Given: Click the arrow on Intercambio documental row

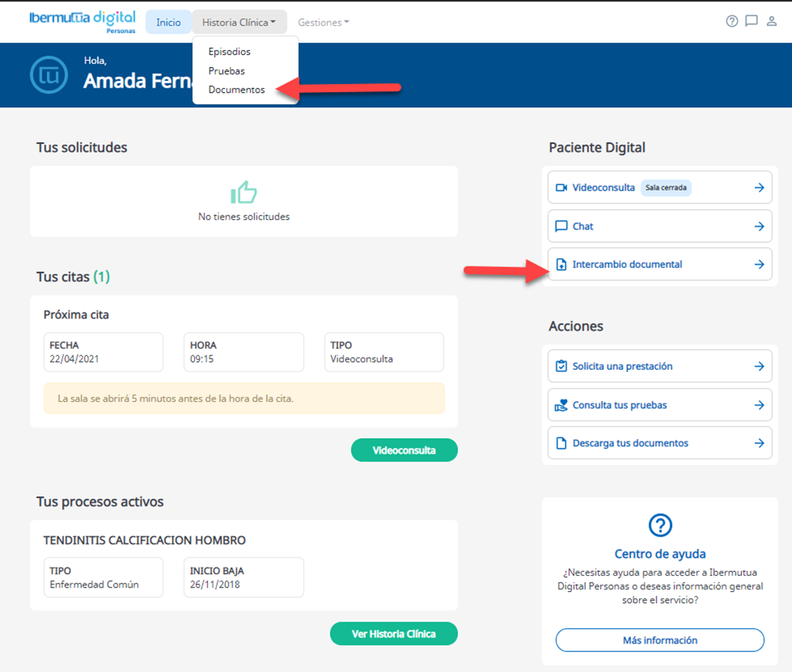Looking at the screenshot, I should [x=759, y=265].
